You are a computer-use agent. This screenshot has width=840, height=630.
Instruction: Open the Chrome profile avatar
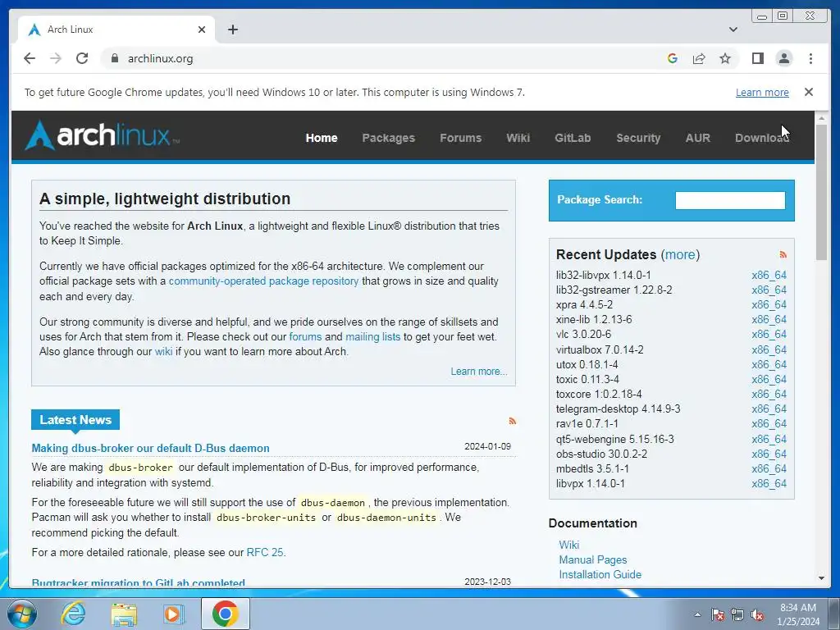(x=783, y=58)
